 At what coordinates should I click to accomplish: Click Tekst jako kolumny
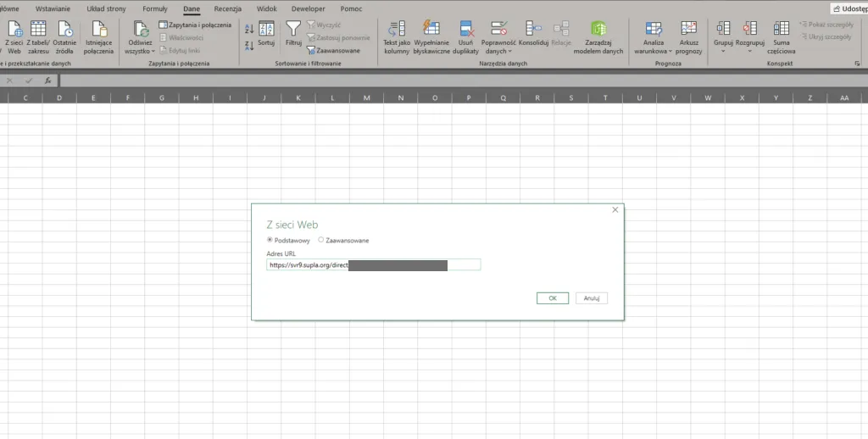[x=397, y=37]
